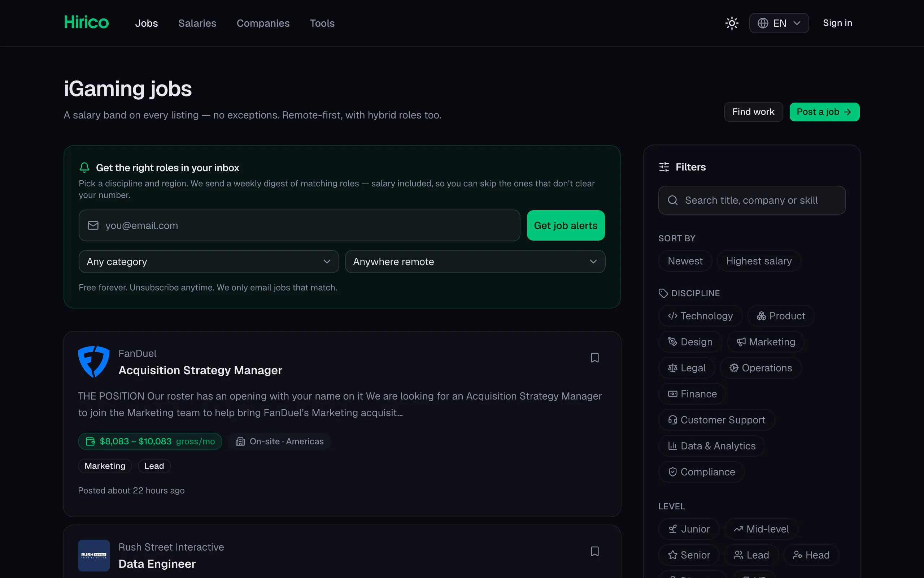Viewport: 924px width, 578px height.
Task: Open the Anywhere remote dropdown
Action: (x=475, y=262)
